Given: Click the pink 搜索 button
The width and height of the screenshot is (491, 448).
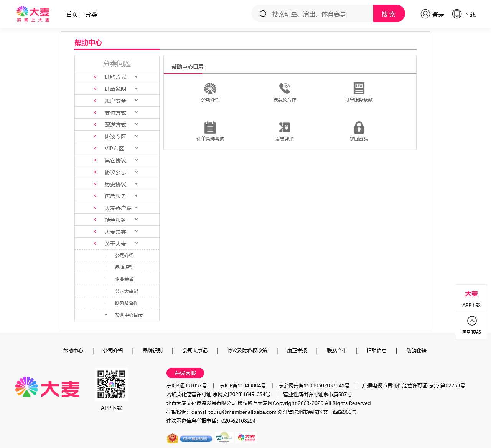Looking at the screenshot, I should [x=389, y=14].
